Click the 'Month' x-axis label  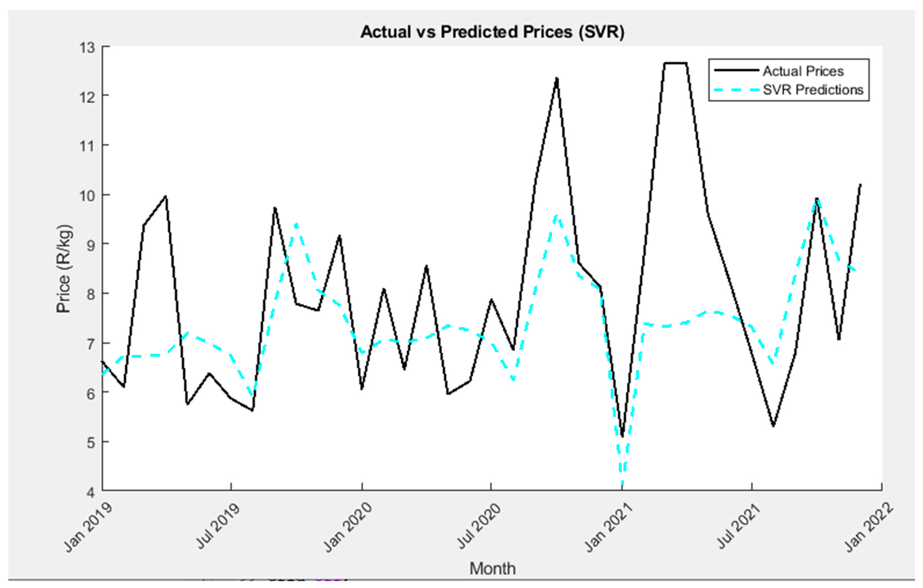(492, 568)
